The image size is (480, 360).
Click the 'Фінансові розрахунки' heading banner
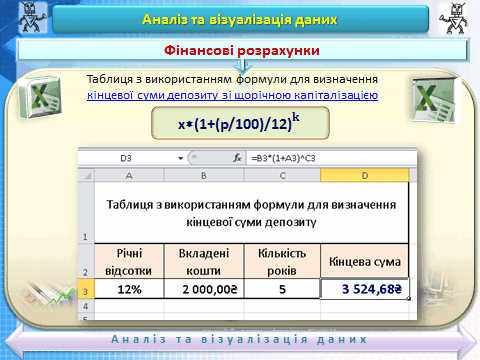pos(242,50)
